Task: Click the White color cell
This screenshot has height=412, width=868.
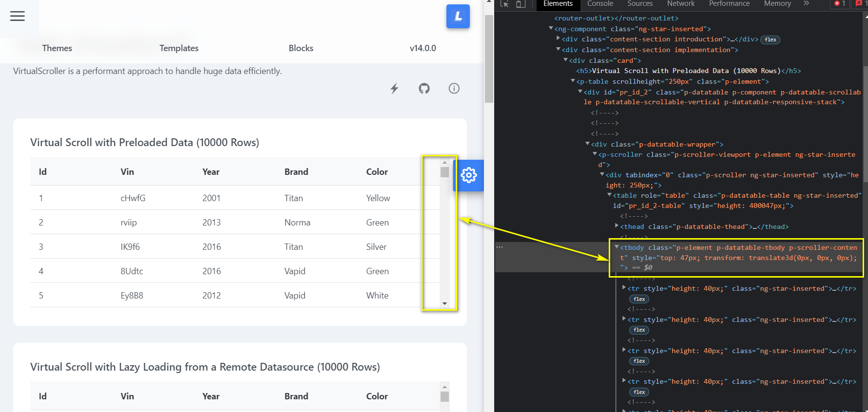Action: coord(377,296)
